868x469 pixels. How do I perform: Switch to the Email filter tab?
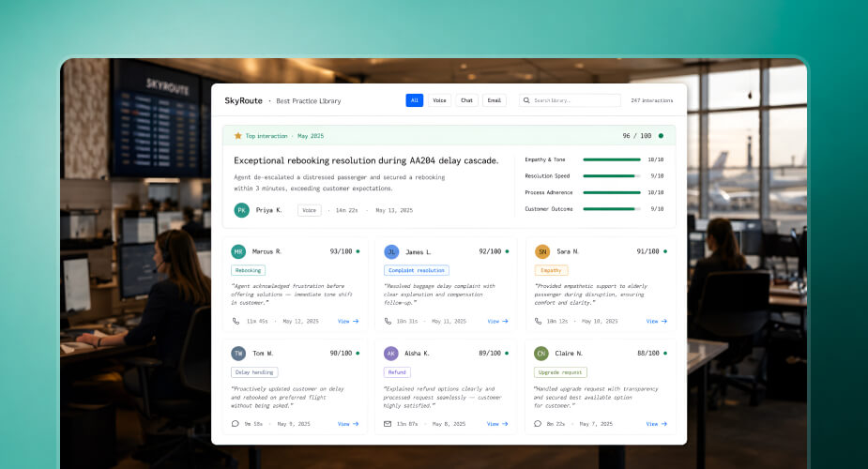point(494,100)
